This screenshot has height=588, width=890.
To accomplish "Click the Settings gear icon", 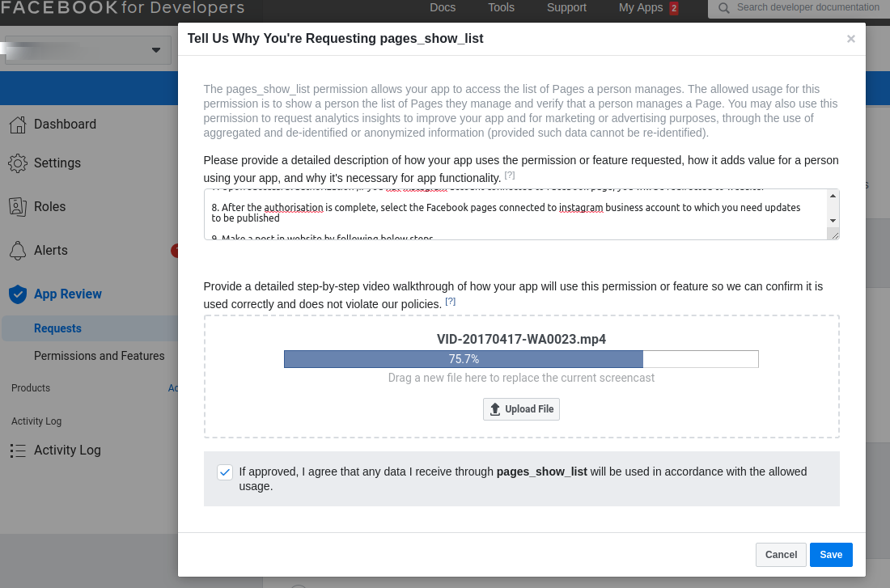I will coord(17,163).
